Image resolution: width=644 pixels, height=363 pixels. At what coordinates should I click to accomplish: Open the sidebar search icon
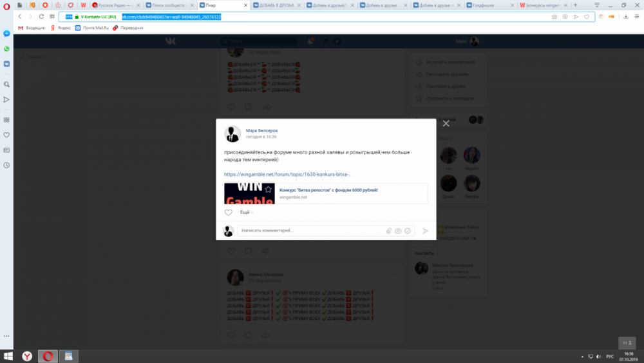pyautogui.click(x=6, y=84)
